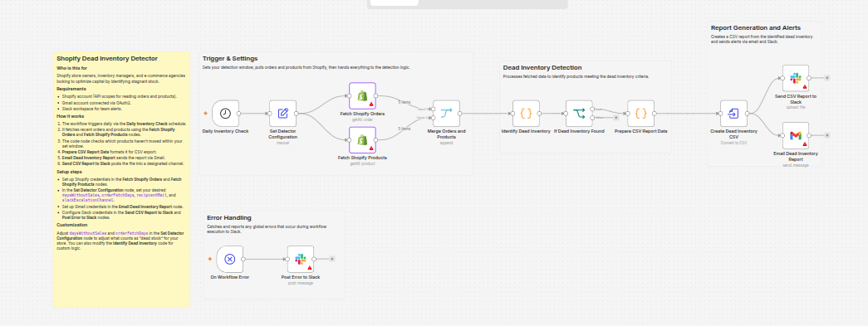This screenshot has height=326, width=868.
Task: Click output connector of Merge Orders and Products
Action: pos(461,114)
